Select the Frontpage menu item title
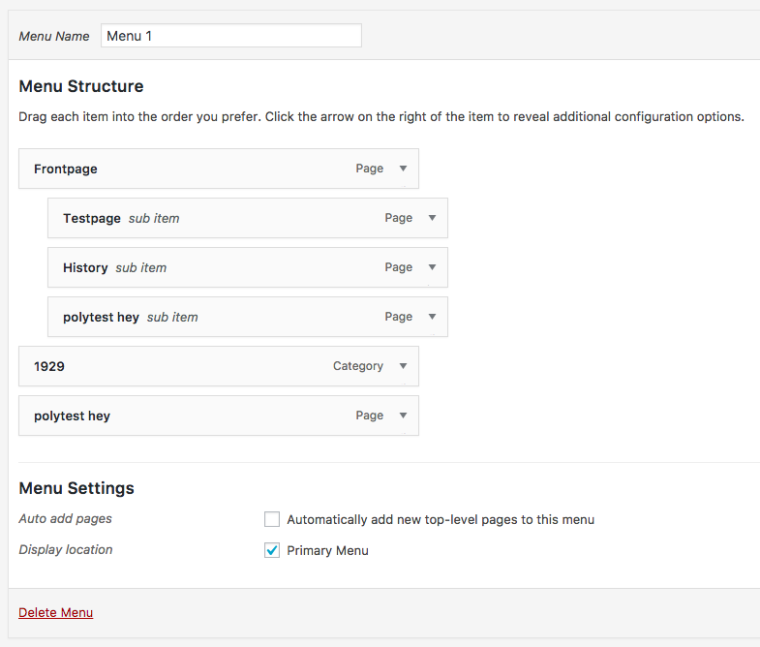 [66, 169]
